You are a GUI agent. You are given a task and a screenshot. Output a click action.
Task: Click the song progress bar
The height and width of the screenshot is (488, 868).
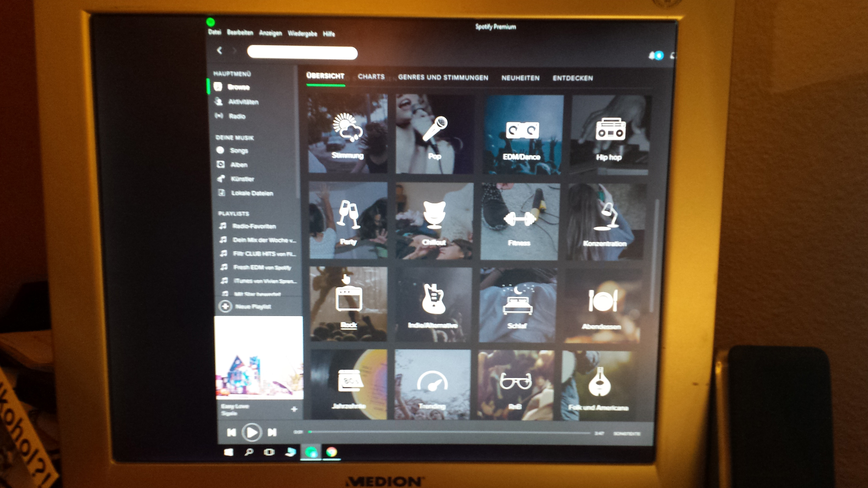pyautogui.click(x=450, y=433)
